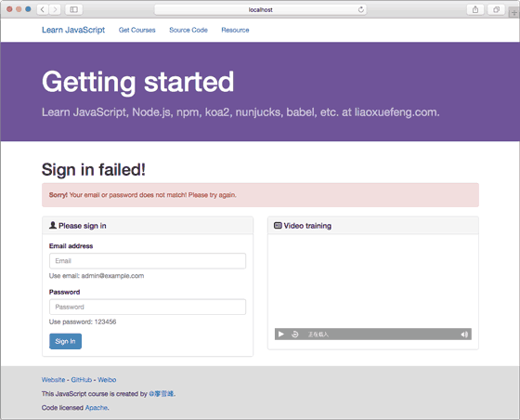
Task: Click the 'Sign in failed!' heading
Action: [x=94, y=169]
